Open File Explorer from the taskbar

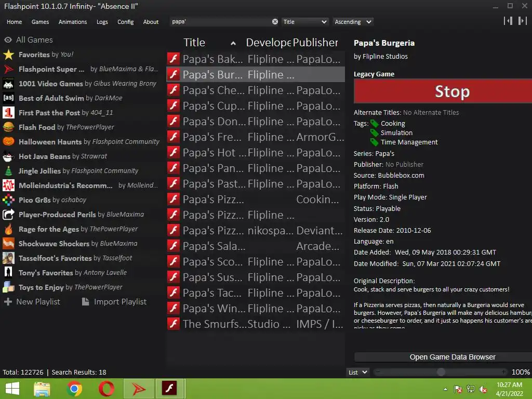tap(42, 389)
